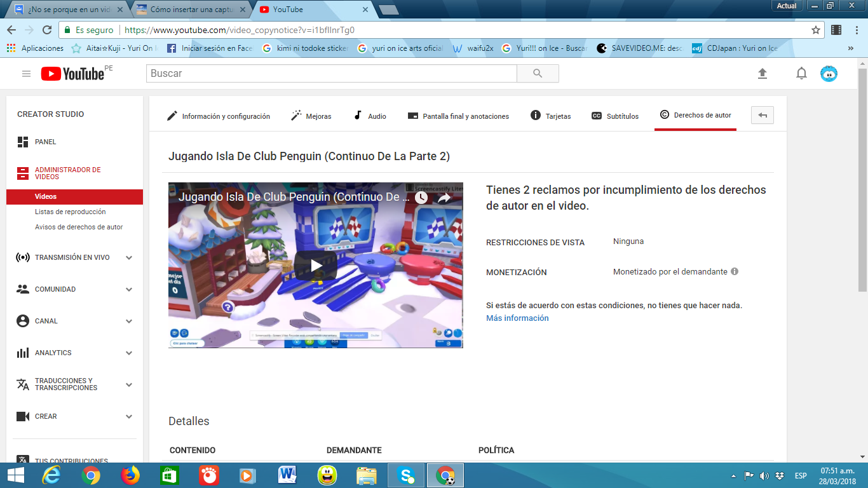This screenshot has width=868, height=488.
Task: Open the YouTube guide hamburger menu
Action: pyautogui.click(x=26, y=74)
